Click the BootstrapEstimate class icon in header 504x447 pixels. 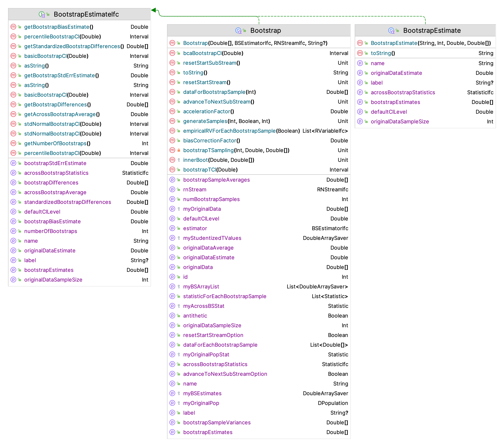coord(391,31)
